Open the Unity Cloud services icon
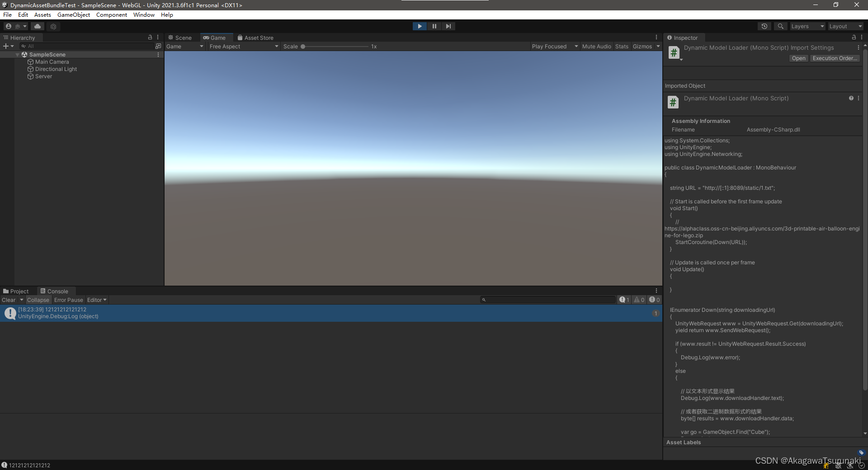The height and width of the screenshot is (470, 868). [x=38, y=26]
